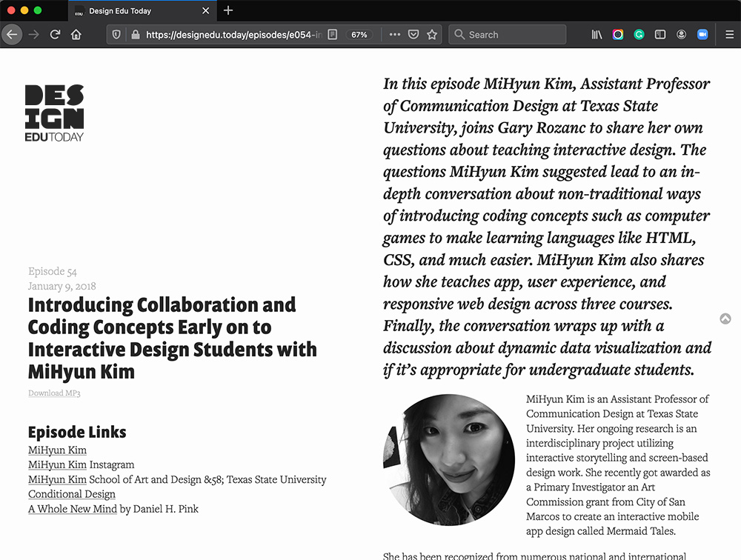Viewport: 741px width, 560px height.
Task: Go to the Firefox home page icon
Action: 76,35
